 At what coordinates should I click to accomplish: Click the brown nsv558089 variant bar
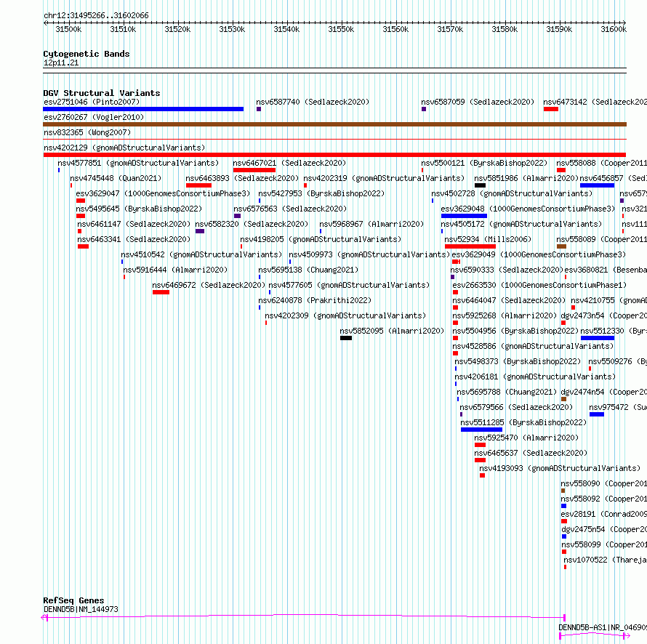561,246
